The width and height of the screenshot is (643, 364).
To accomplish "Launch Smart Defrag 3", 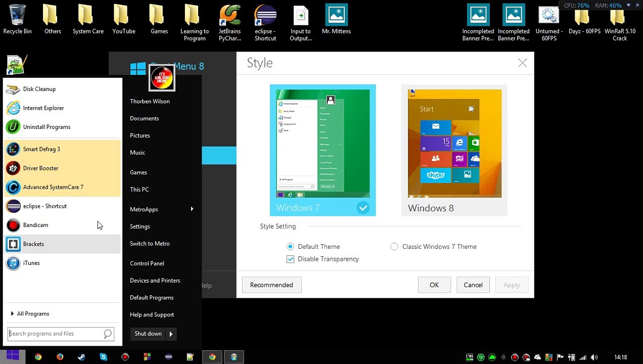I will (x=62, y=149).
